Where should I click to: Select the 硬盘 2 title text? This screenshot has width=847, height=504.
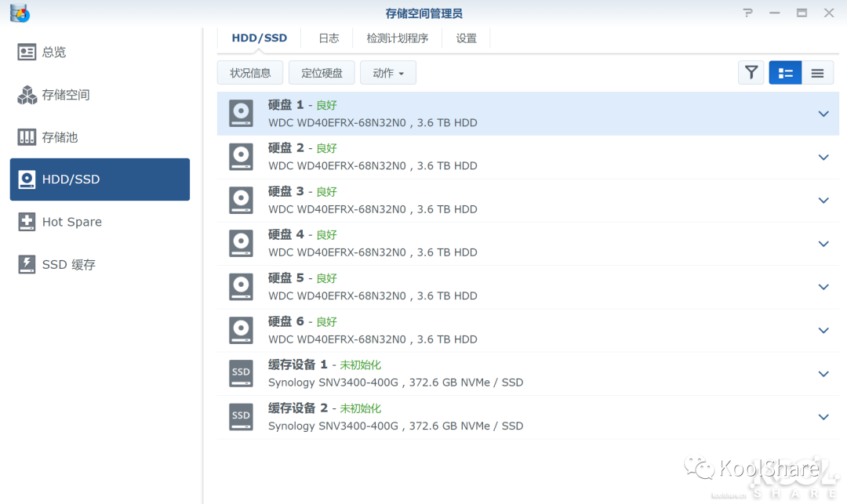pyautogui.click(x=285, y=148)
